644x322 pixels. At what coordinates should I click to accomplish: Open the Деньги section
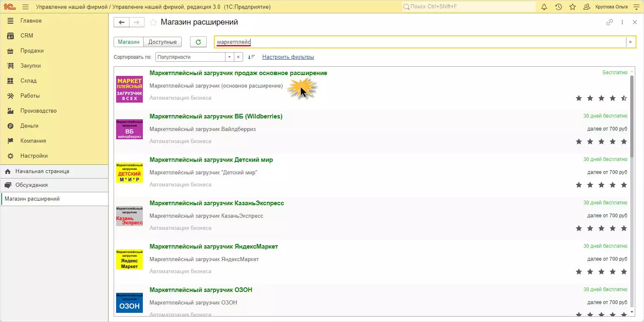click(54, 126)
